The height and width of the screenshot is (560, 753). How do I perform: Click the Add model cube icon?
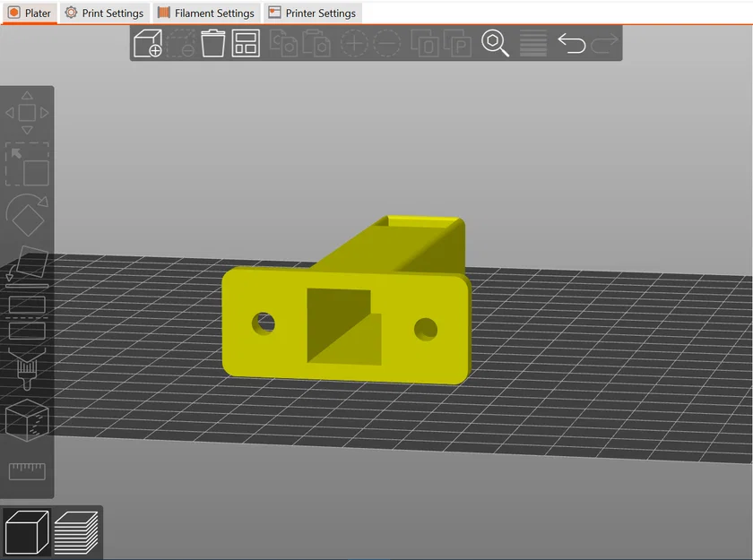pyautogui.click(x=148, y=43)
